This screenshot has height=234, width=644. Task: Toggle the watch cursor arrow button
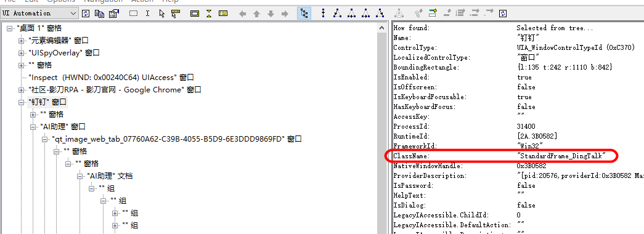pos(161,14)
